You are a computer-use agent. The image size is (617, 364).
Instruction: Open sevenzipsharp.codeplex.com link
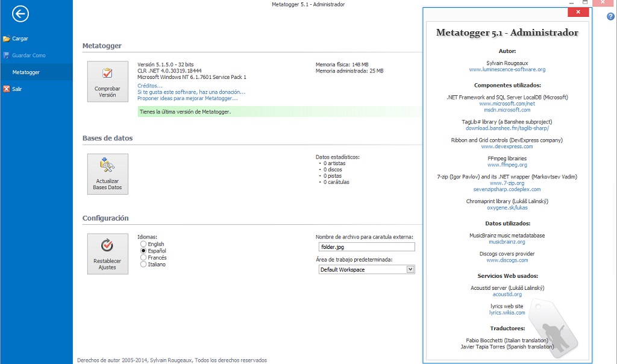point(507,189)
